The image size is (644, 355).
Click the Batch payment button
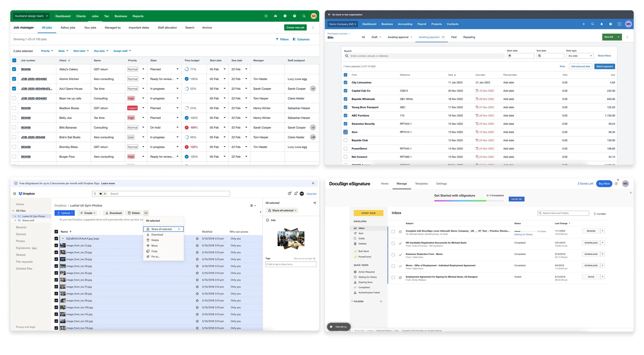click(x=604, y=66)
